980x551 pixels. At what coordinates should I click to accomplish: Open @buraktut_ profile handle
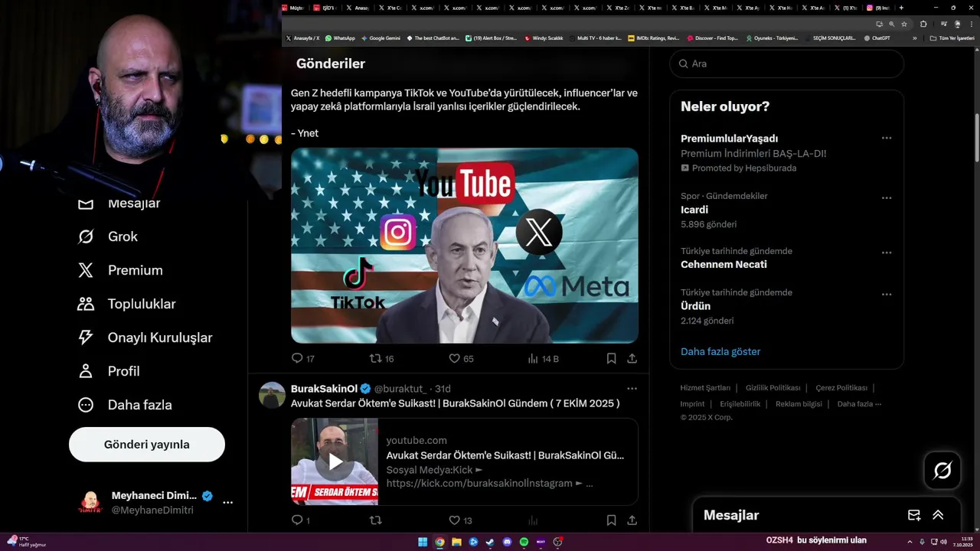399,389
